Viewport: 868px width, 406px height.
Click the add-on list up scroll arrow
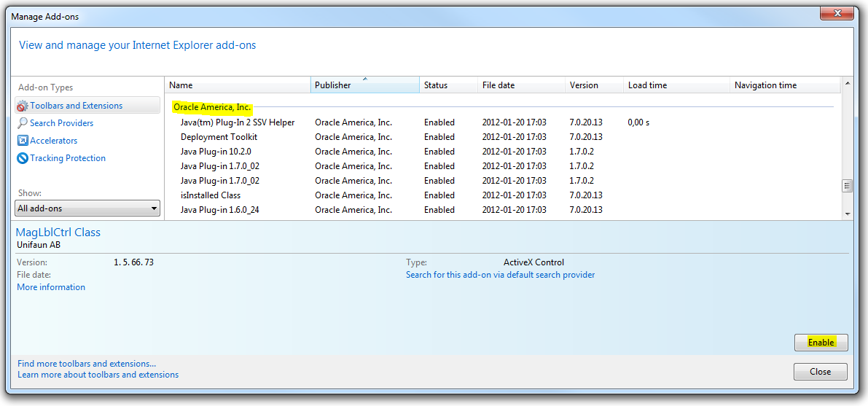[847, 85]
